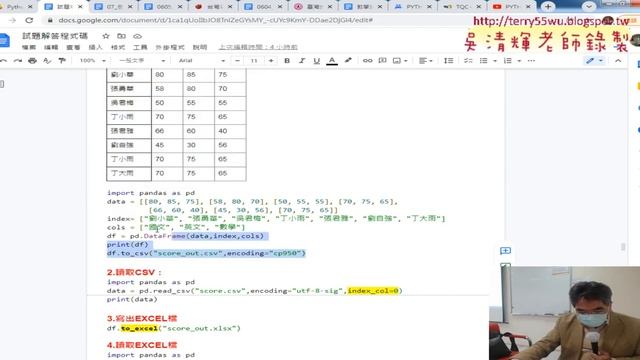Expand bulleted list style options
This screenshot has width=640, height=360.
pyautogui.click(x=495, y=61)
